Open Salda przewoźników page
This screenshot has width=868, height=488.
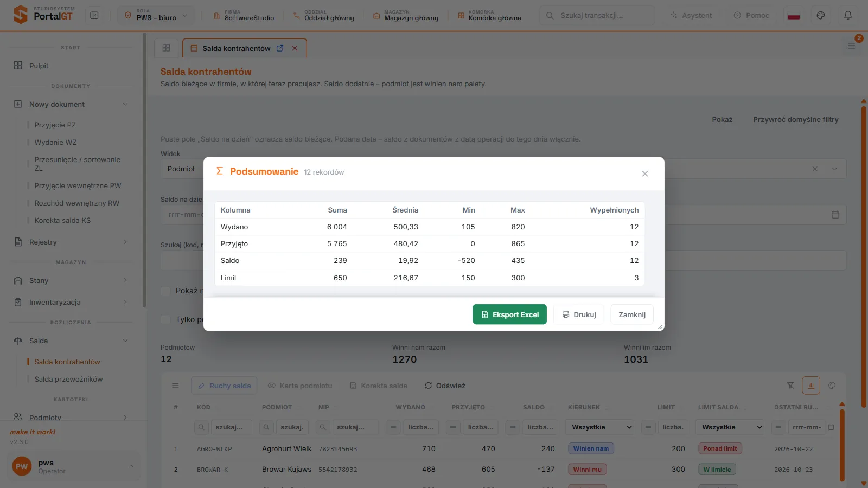68,379
